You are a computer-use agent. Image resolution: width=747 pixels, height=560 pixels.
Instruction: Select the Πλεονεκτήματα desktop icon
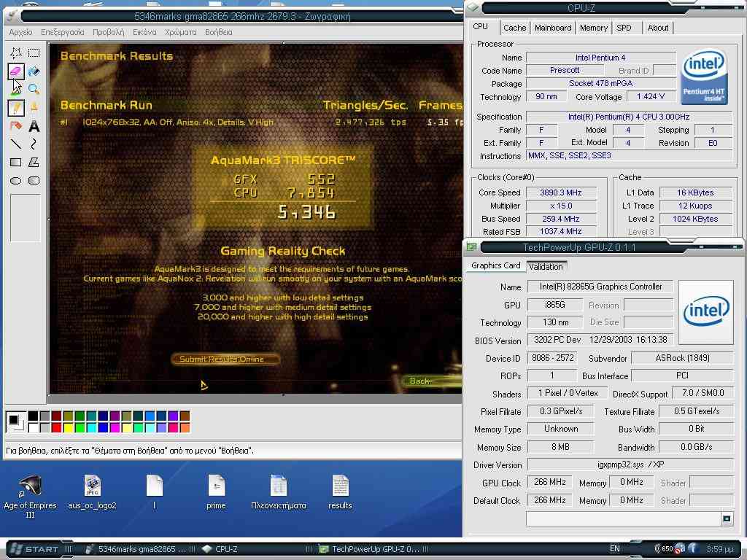pos(278,492)
